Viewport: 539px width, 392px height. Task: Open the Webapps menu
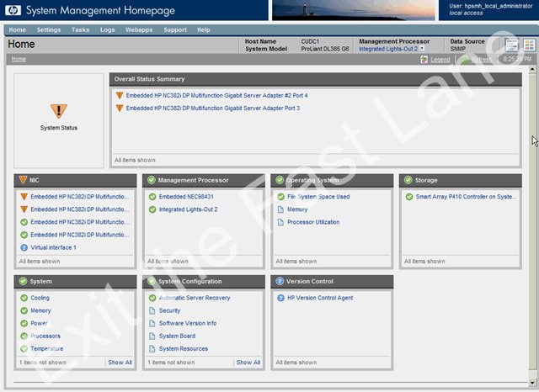[x=139, y=30]
